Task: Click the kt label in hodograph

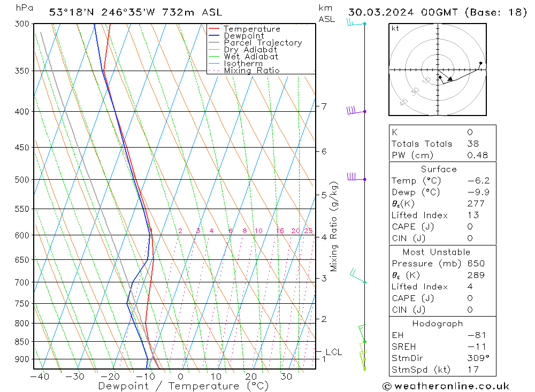Action: 395,28
